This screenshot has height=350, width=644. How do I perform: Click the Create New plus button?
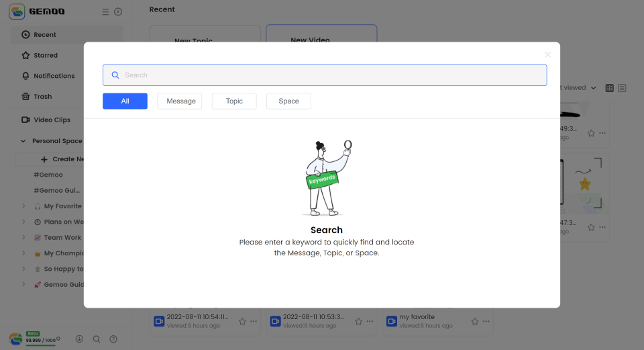(x=44, y=159)
